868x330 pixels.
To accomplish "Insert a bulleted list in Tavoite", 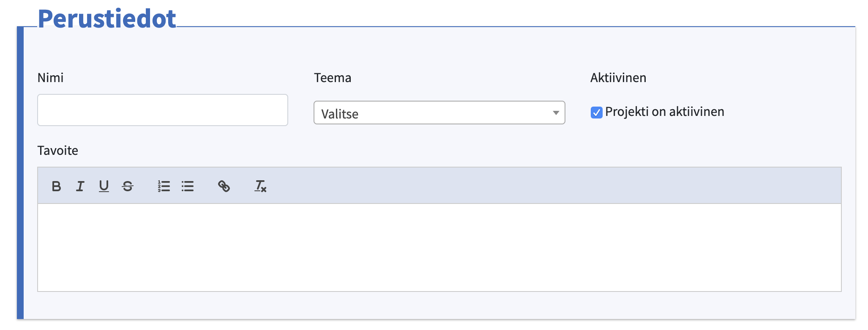I will [x=188, y=186].
